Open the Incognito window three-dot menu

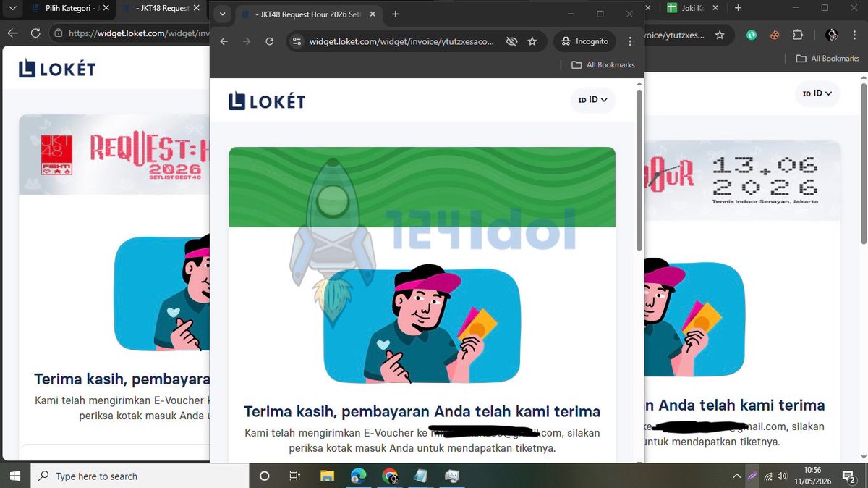coord(631,41)
